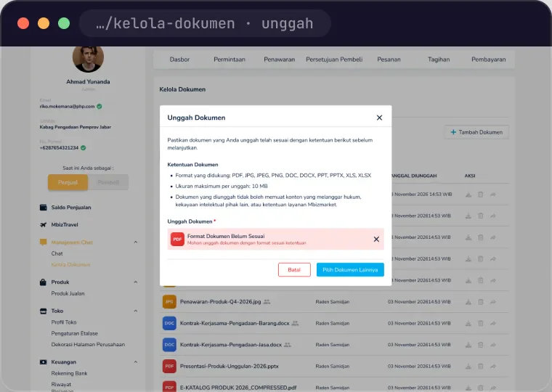Open the Pembayaran tab
The width and height of the screenshot is (552, 392).
tap(489, 60)
